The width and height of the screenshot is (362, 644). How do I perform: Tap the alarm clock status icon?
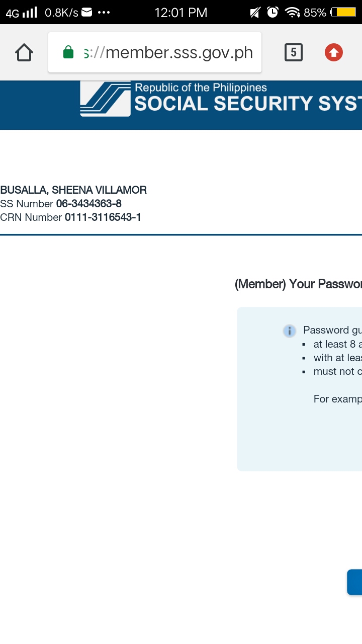(273, 12)
